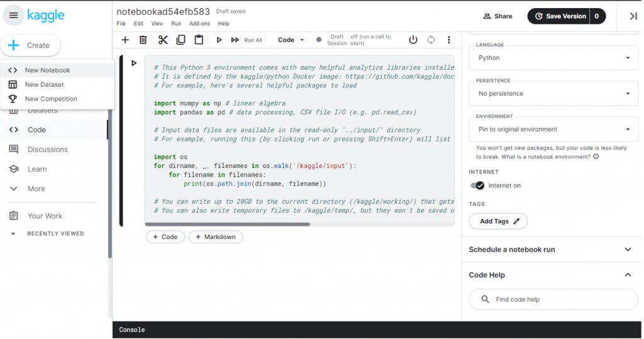Click the notebook environment info icon

tap(596, 157)
